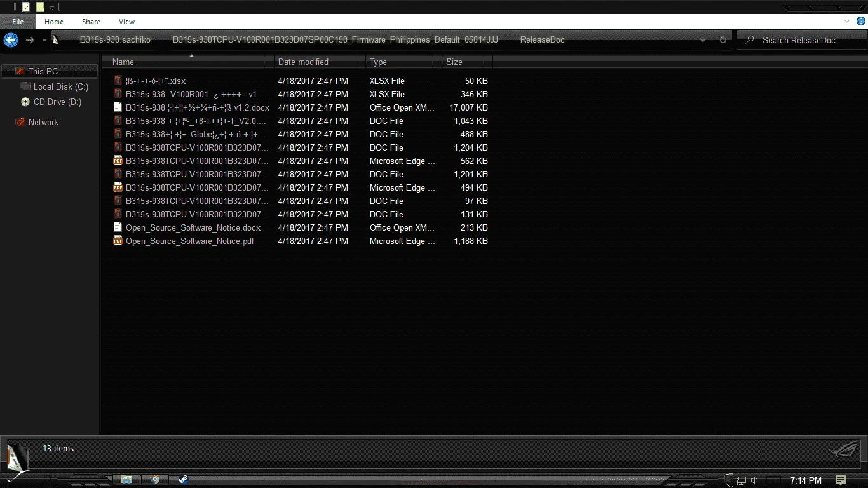Select Open_Source_Software_Notice.pdf file name
The image size is (868, 488).
pyautogui.click(x=190, y=241)
